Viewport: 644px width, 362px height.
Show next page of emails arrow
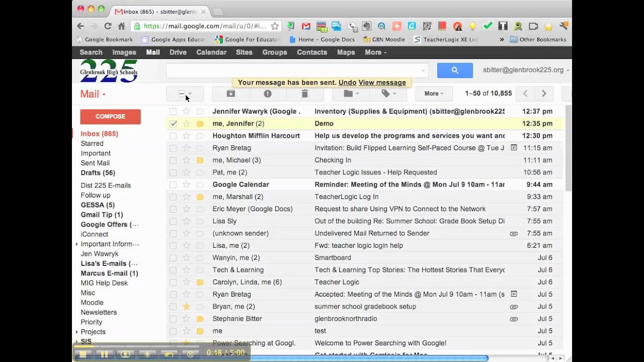pos(544,94)
